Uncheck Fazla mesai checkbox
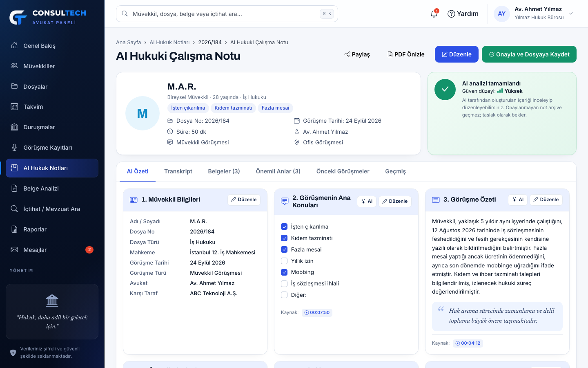 click(x=284, y=249)
